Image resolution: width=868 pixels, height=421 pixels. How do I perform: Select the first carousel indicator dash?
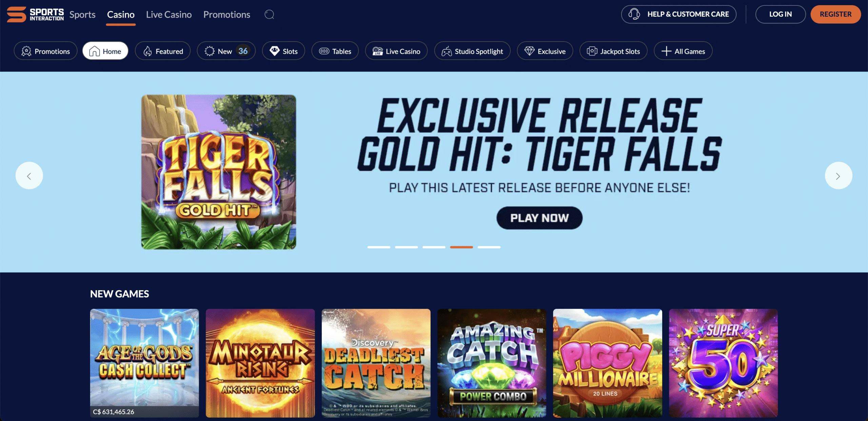click(379, 247)
